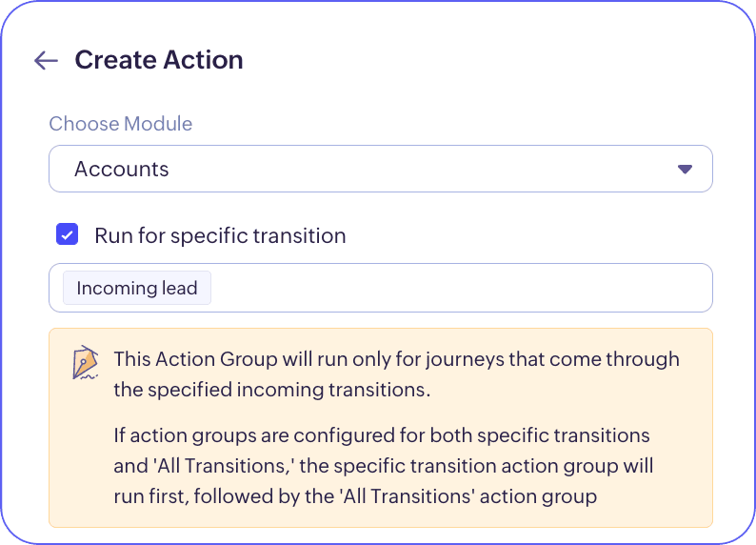Click the Create Action heading
The width and height of the screenshot is (756, 545).
pos(159,60)
